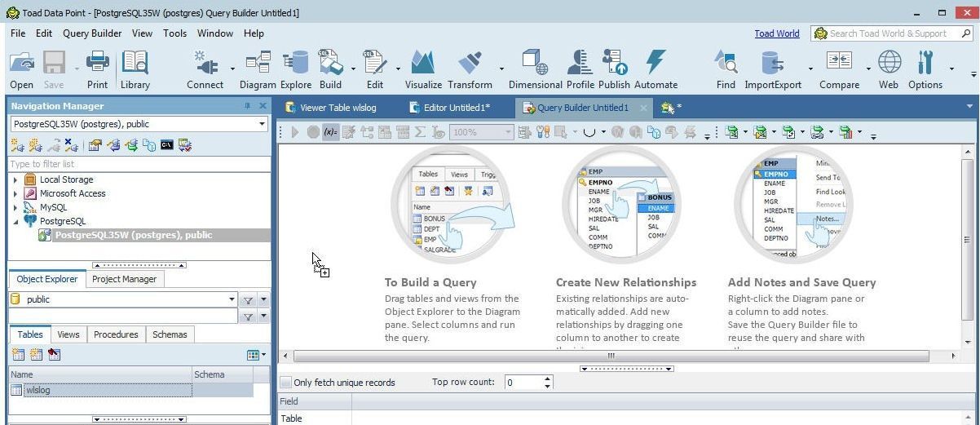
Task: Check Only fetch unique records
Action: [286, 383]
